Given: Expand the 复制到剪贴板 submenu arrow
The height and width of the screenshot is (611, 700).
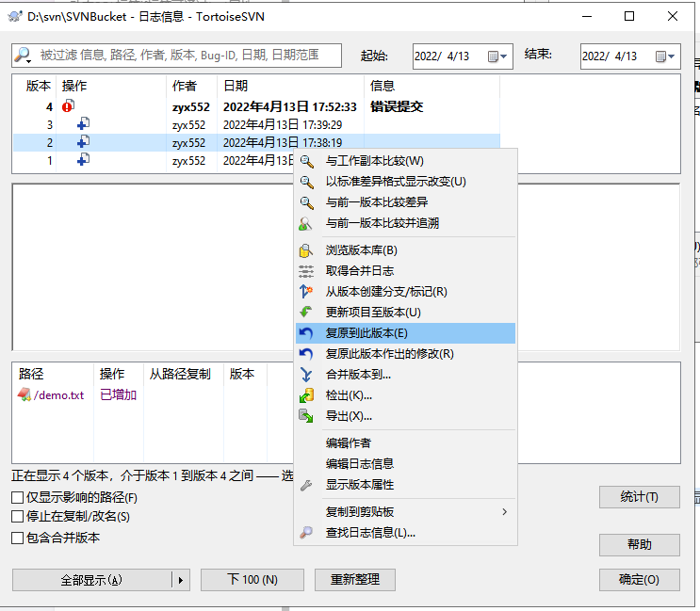Looking at the screenshot, I should coord(504,511).
